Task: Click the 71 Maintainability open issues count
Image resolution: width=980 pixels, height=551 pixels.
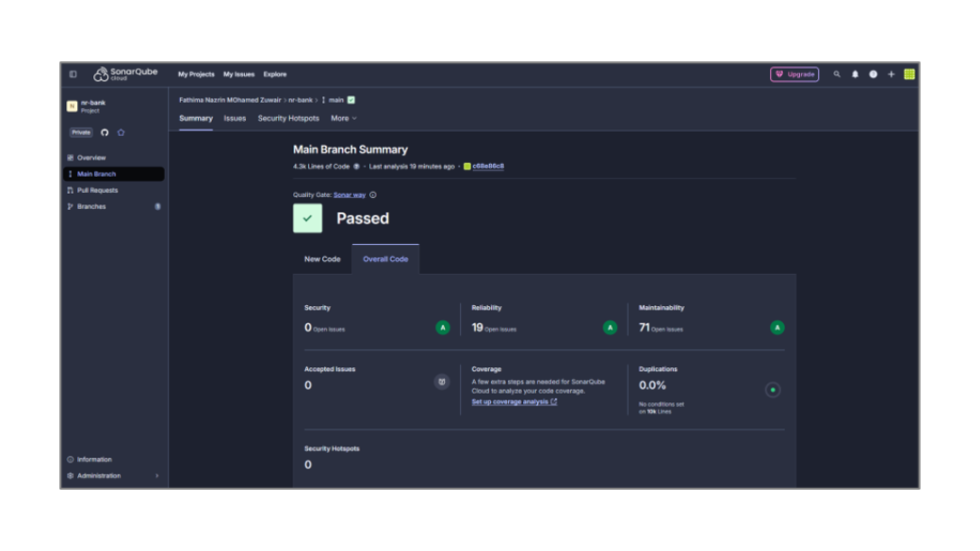Action: [x=644, y=328]
